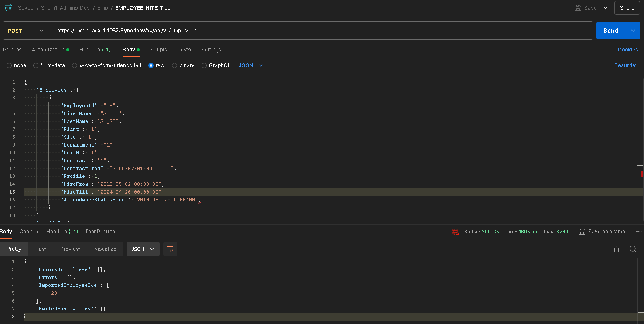The image size is (644, 324).
Task: Click the Save floppy disk icon
Action: click(578, 8)
